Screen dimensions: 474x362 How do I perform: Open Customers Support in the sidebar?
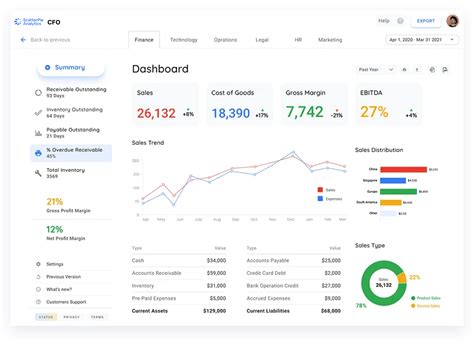[66, 302]
